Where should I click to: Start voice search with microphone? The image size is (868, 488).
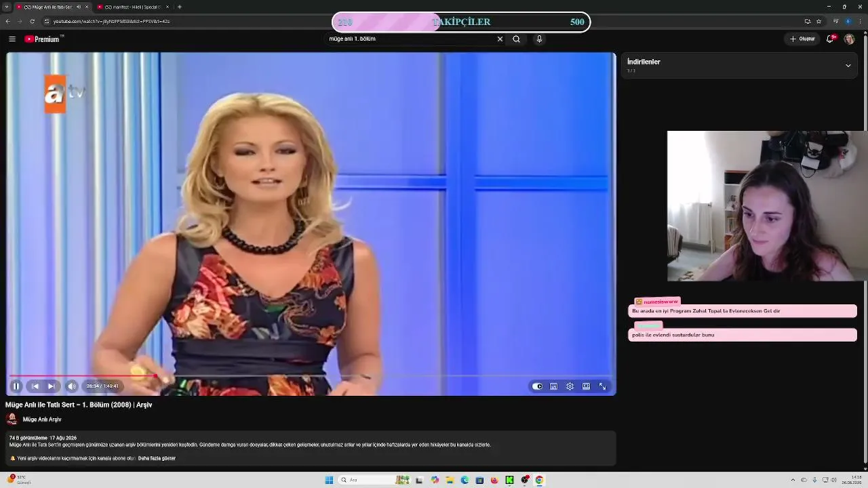(x=539, y=39)
